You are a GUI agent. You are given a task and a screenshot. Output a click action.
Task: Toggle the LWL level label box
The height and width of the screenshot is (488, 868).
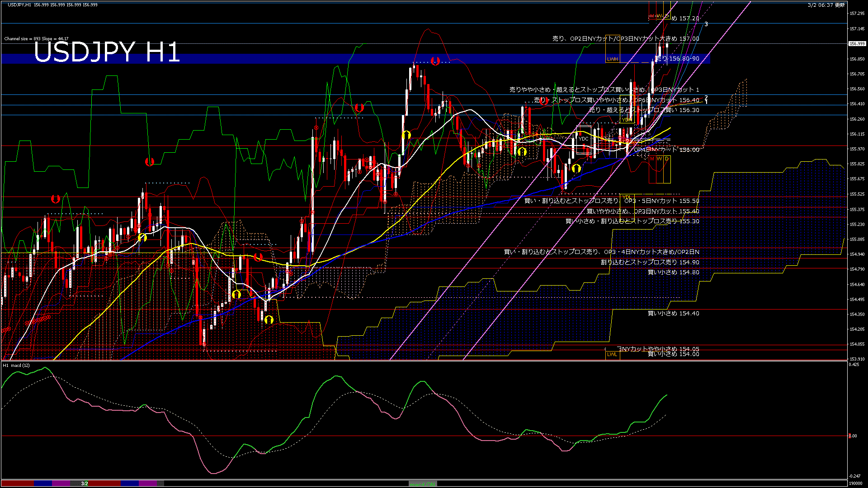tap(613, 355)
